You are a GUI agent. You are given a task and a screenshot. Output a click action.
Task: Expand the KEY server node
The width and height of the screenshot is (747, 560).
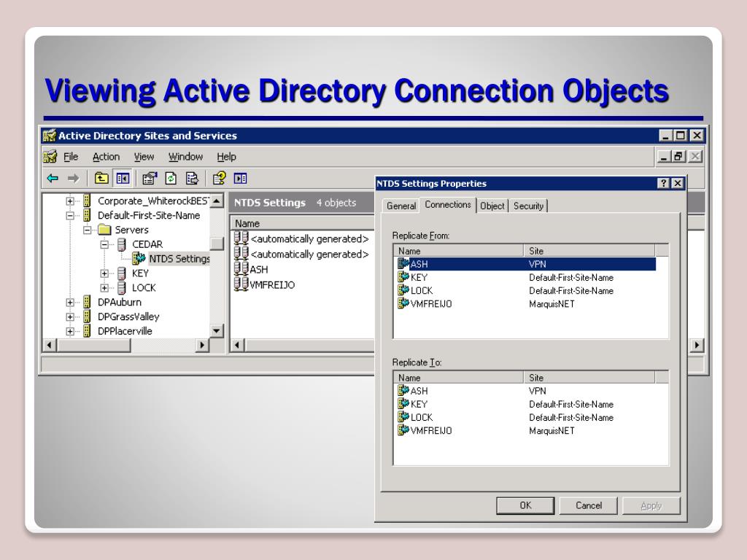[104, 273]
